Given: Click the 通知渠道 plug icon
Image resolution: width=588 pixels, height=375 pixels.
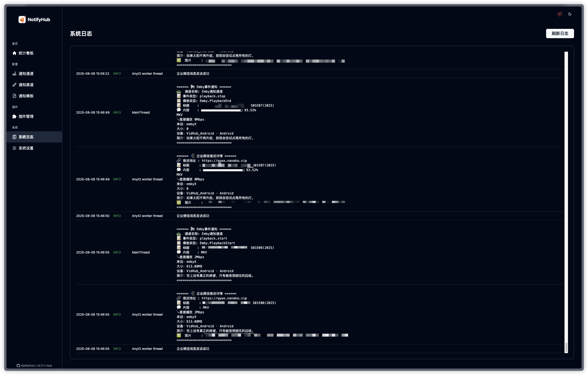Looking at the screenshot, I should pyautogui.click(x=14, y=85).
